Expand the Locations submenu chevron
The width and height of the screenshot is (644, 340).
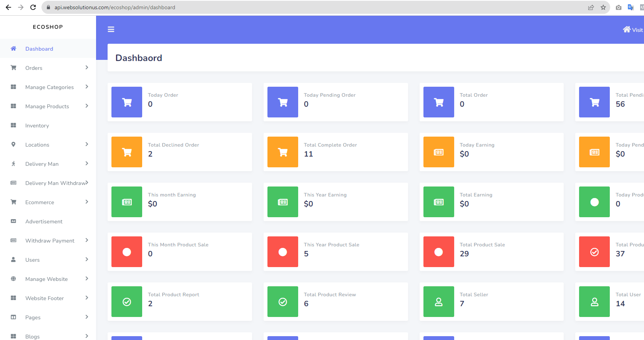[87, 144]
